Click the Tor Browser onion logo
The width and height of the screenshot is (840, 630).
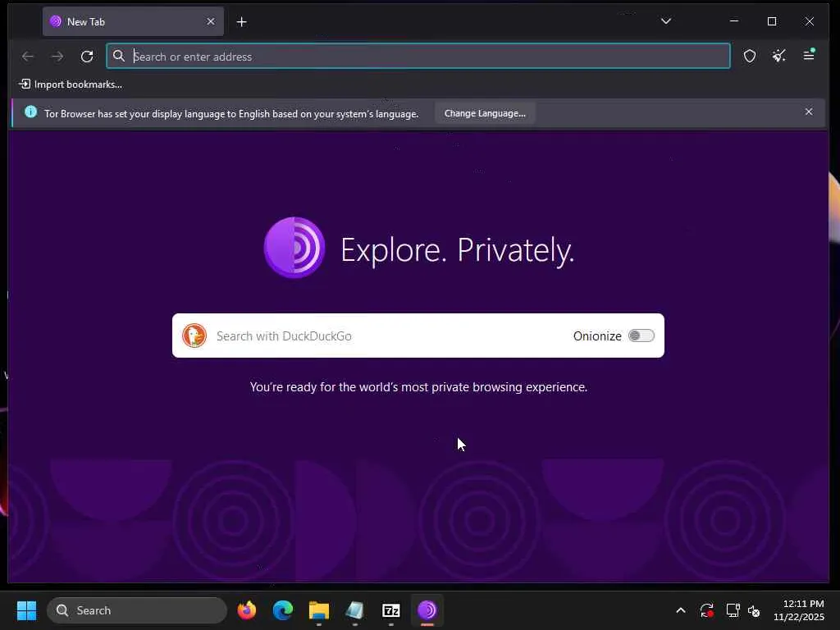[x=294, y=248]
